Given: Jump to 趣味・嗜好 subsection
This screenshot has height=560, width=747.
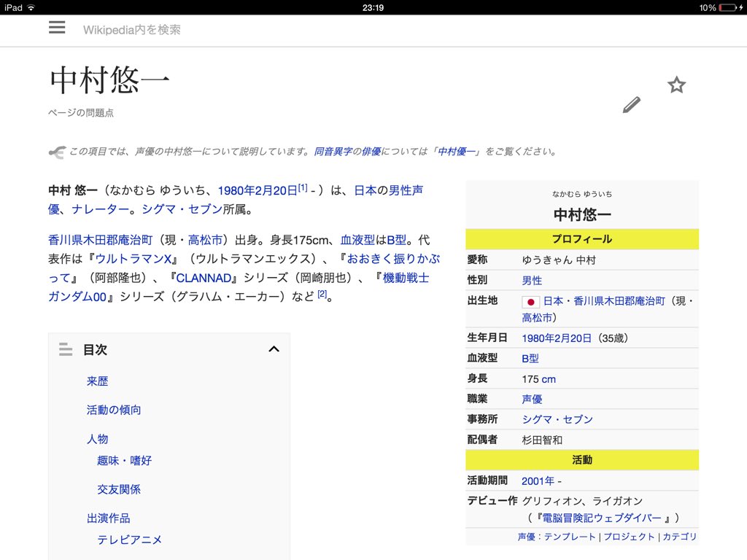Looking at the screenshot, I should pos(124,461).
